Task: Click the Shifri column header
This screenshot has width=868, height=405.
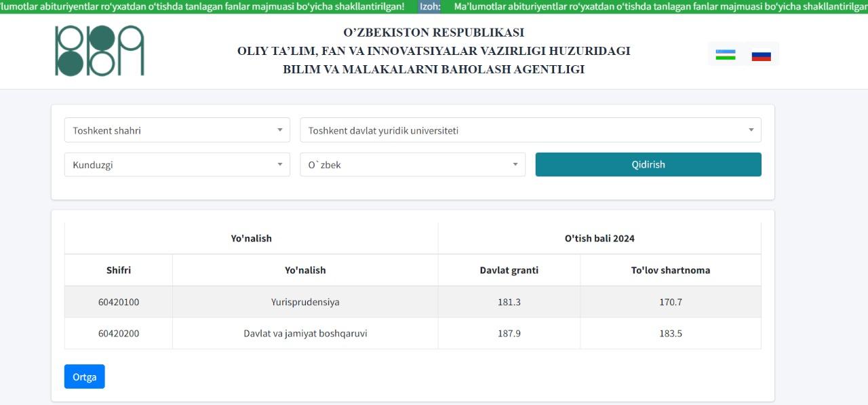Action: 119,270
